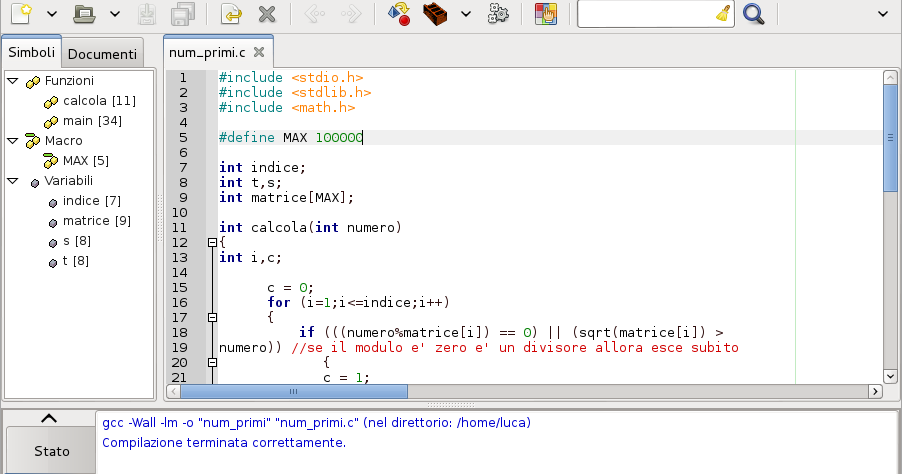Select indice [7] variable symbol
The image size is (902, 474).
point(91,201)
